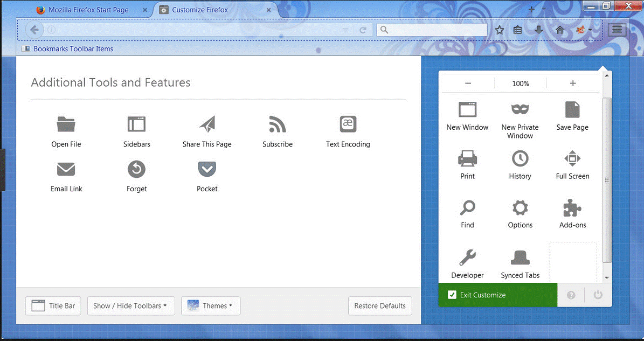Screen dimensions: 644x341
Task: Click the Restore Defaults button
Action: (x=380, y=305)
